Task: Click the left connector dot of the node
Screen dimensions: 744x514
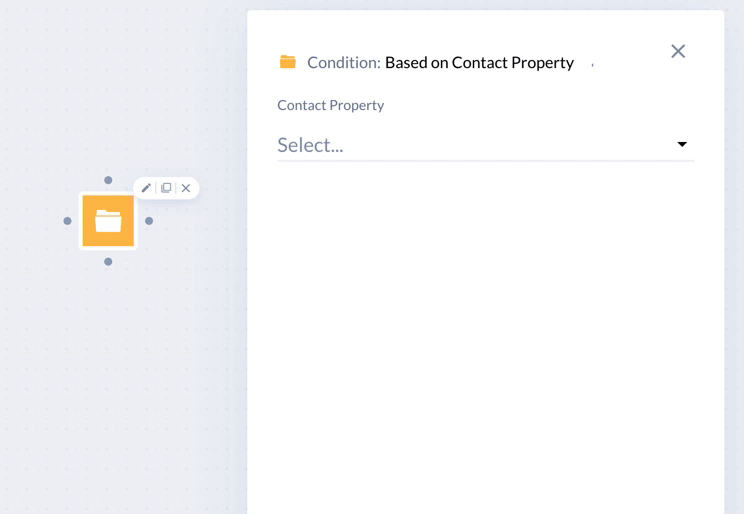Action: point(67,221)
